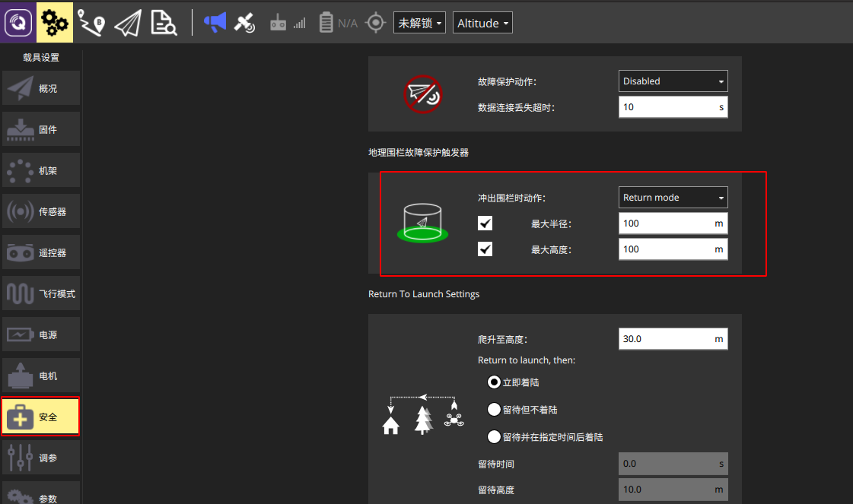Image resolution: width=853 pixels, height=504 pixels.
Task: Click the 载具设置 header label
Action: point(41,58)
